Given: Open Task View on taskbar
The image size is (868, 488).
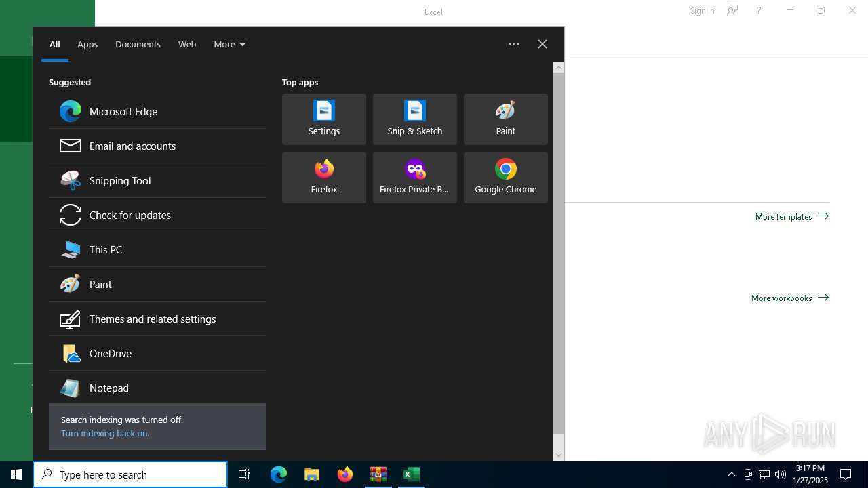Looking at the screenshot, I should pos(244,474).
